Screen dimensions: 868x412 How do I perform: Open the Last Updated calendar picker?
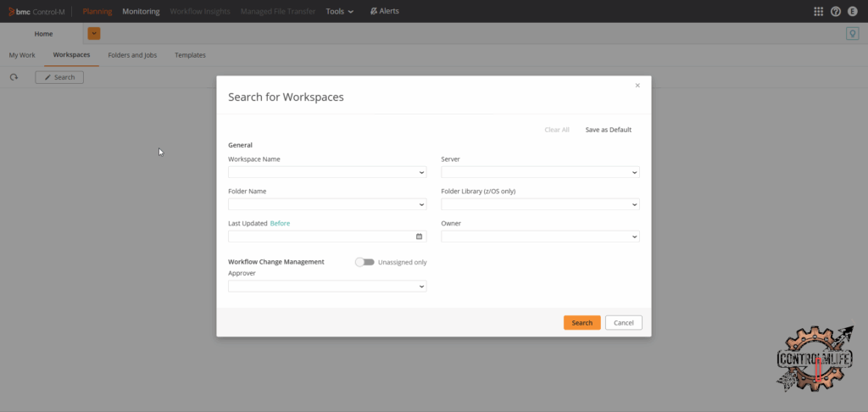point(419,237)
